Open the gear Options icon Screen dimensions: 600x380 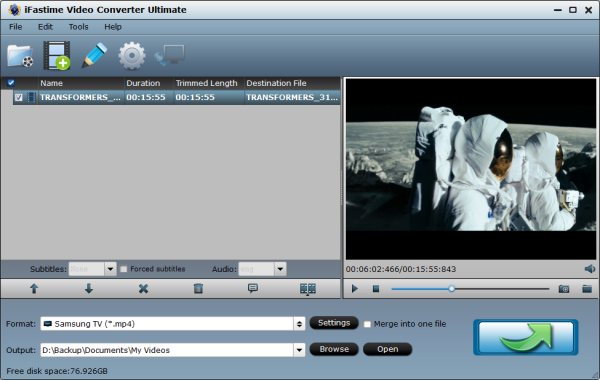[x=132, y=56]
